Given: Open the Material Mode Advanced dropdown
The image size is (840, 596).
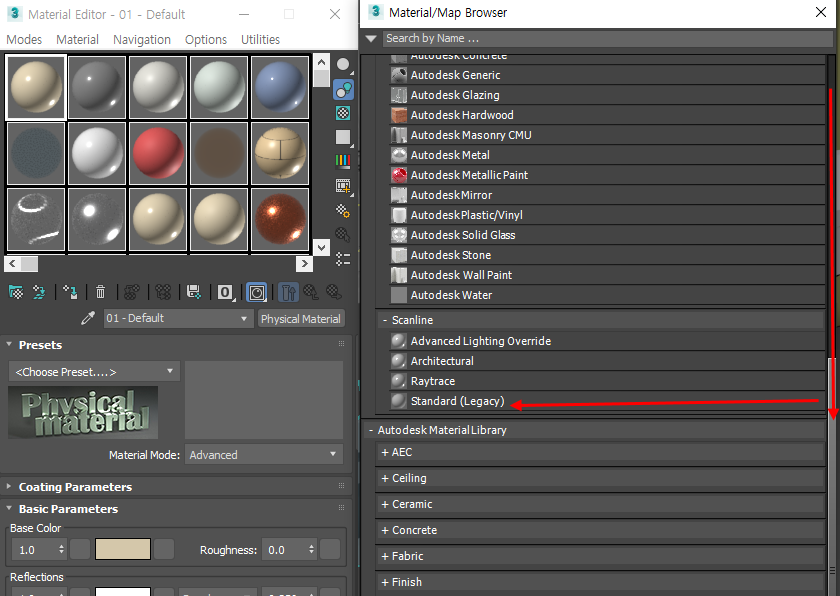Looking at the screenshot, I should coord(264,455).
